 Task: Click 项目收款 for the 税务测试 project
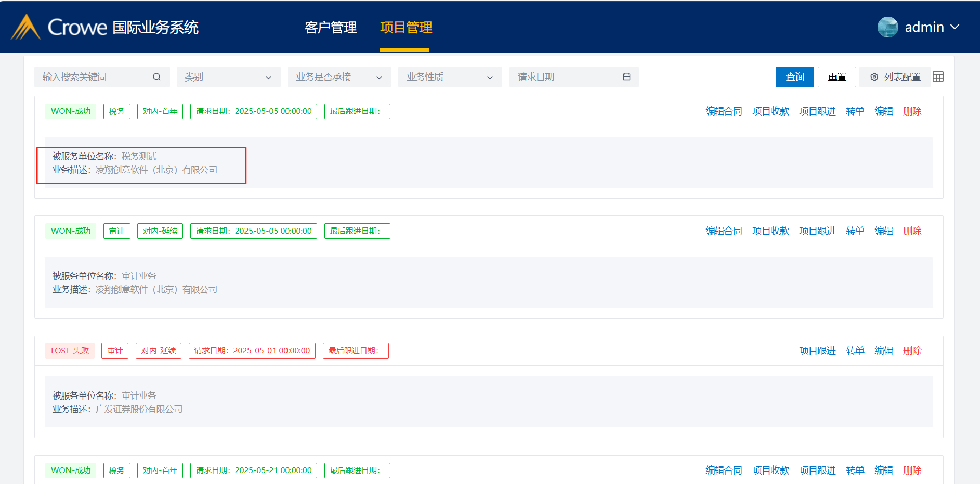click(770, 111)
